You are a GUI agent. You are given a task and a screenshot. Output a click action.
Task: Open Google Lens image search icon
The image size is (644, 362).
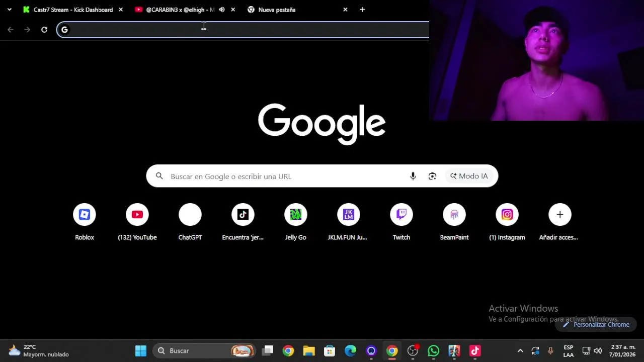click(432, 176)
